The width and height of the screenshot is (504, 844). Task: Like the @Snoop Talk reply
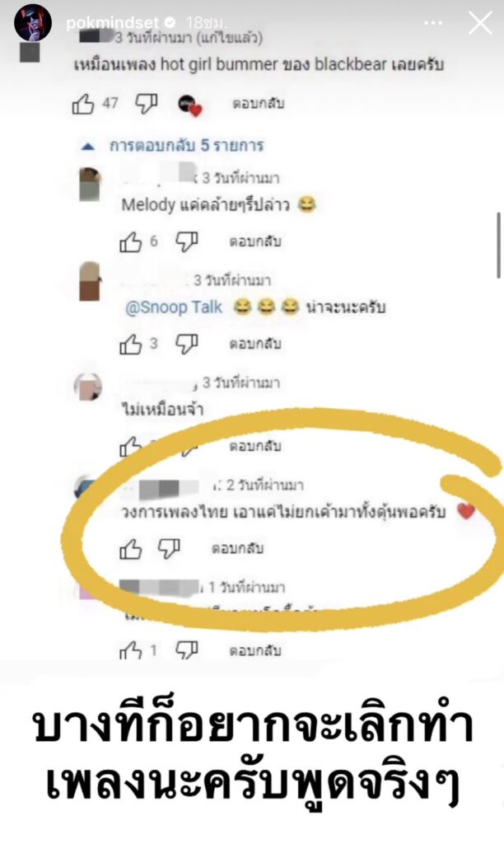click(x=130, y=345)
